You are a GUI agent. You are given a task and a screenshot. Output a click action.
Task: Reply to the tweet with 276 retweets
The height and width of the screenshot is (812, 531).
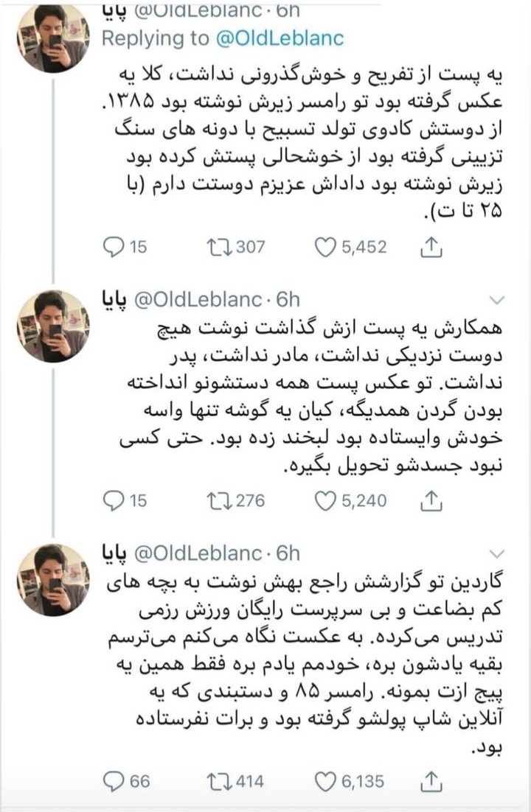coord(113,501)
